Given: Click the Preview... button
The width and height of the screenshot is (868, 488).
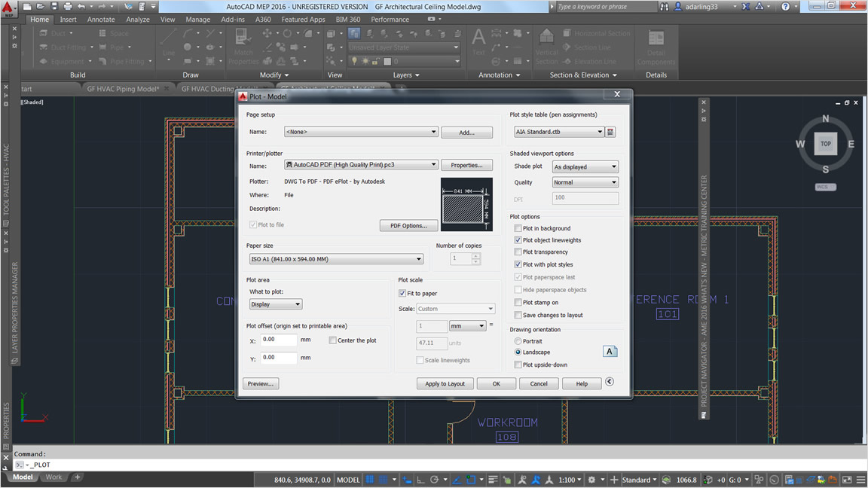Looking at the screenshot, I should pyautogui.click(x=261, y=383).
